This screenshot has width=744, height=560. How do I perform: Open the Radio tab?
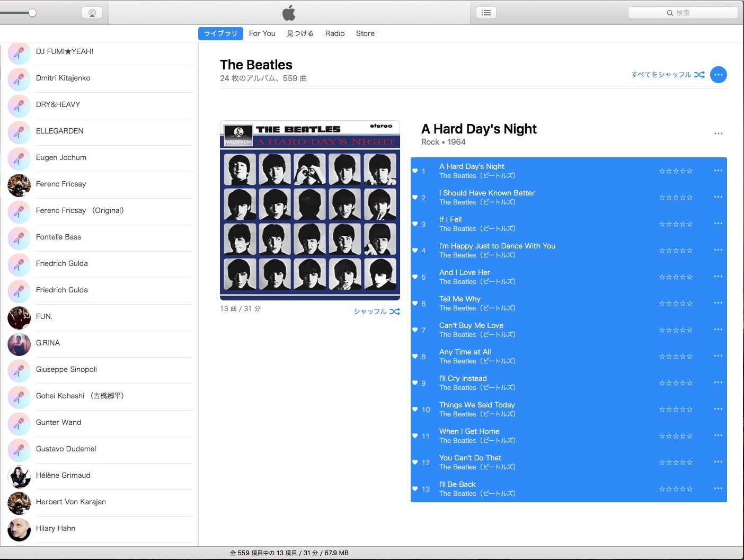(x=335, y=33)
